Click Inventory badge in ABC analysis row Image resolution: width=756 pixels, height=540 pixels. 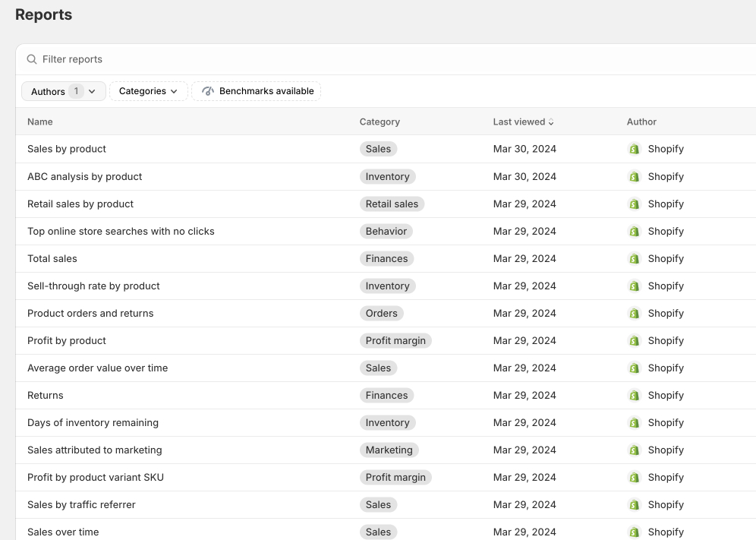[388, 177]
